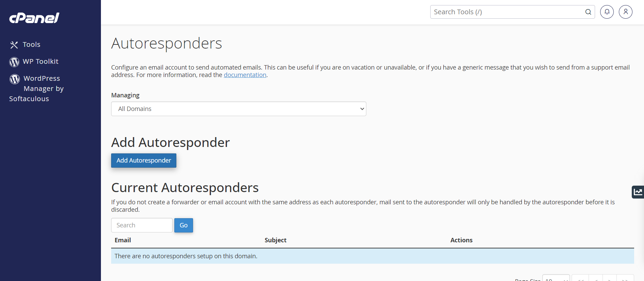Open the Page Size dropdown

pos(555,279)
